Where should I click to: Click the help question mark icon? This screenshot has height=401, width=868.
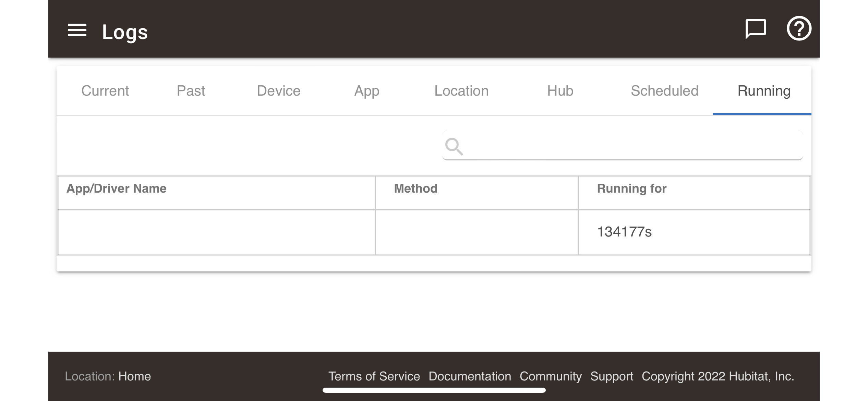(x=799, y=28)
